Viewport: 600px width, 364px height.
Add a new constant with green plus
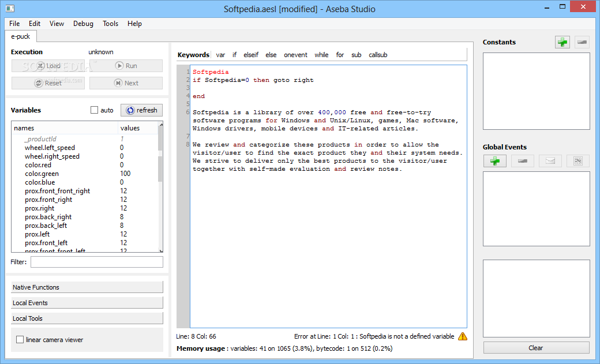(x=562, y=42)
